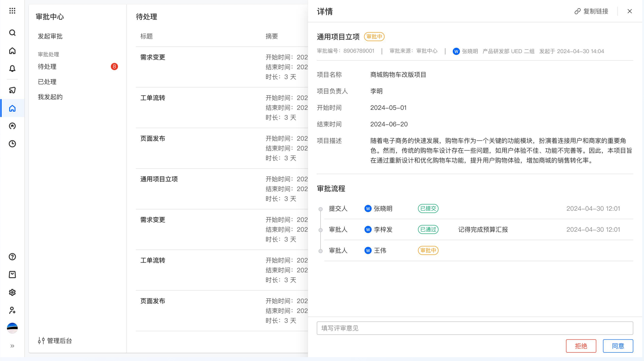Viewport: 644px width, 361px height.
Task: Click the invite member icon in sidebar
Action: [12, 310]
